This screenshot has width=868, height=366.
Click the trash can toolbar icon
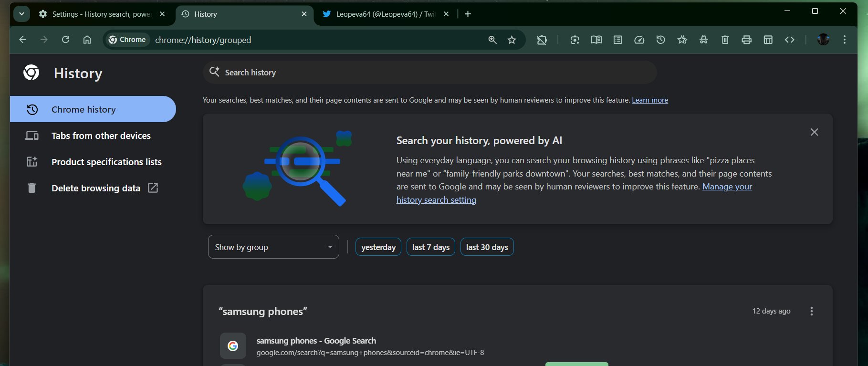(x=725, y=40)
